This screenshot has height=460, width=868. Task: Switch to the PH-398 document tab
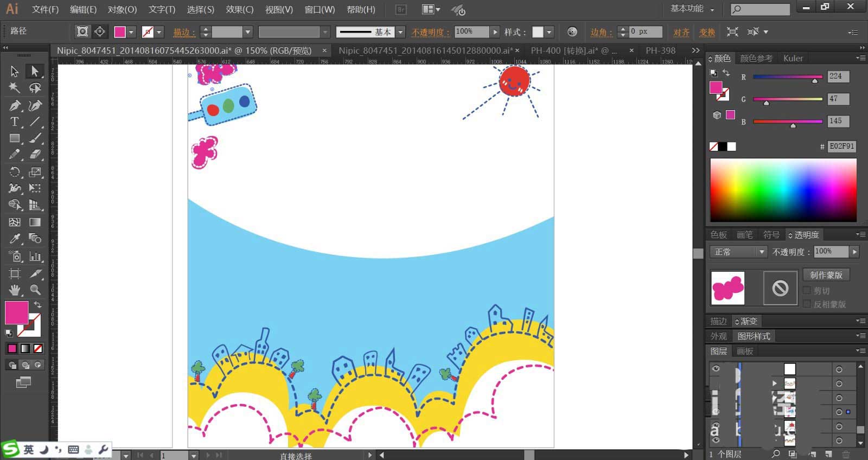pyautogui.click(x=661, y=50)
